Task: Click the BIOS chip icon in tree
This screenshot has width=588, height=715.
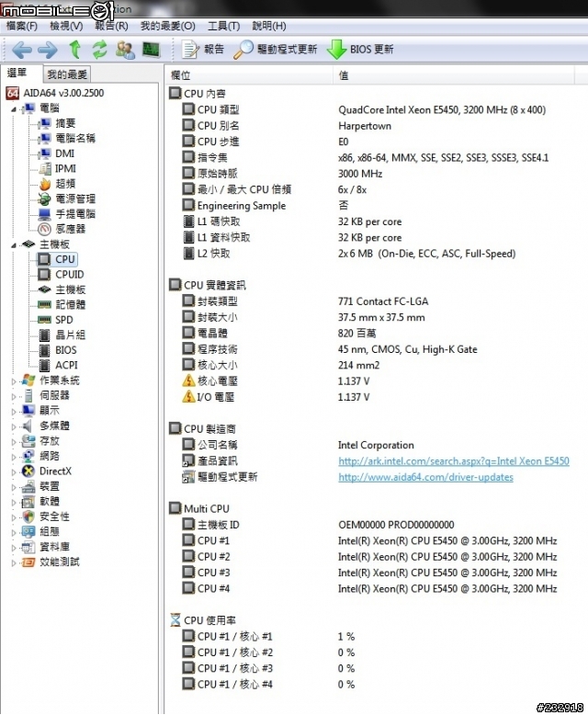Action: click(x=44, y=350)
